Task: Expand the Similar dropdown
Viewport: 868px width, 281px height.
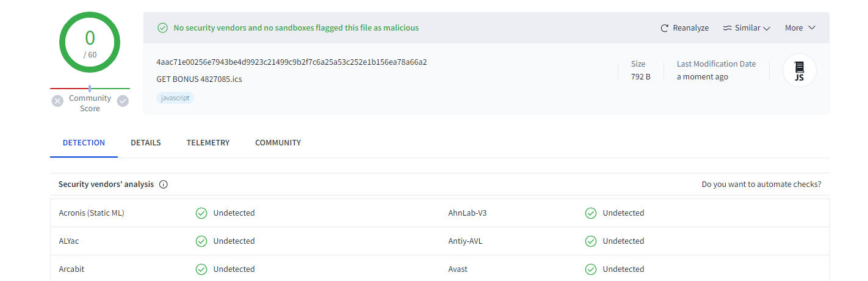Action: (x=747, y=28)
